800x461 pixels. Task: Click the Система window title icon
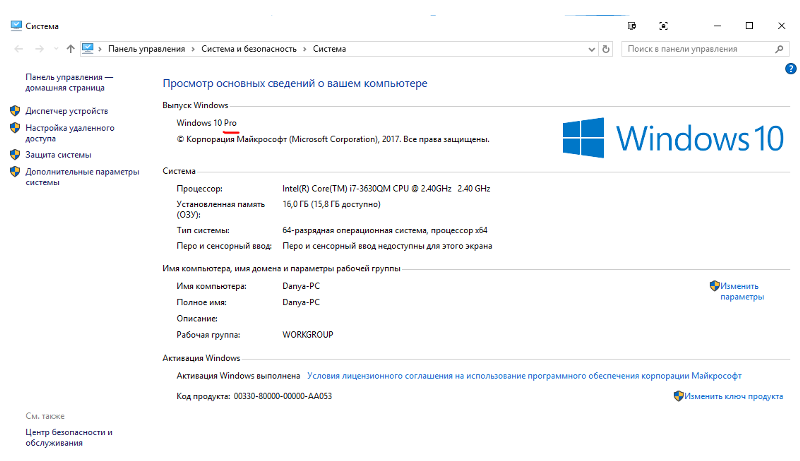tap(16, 25)
